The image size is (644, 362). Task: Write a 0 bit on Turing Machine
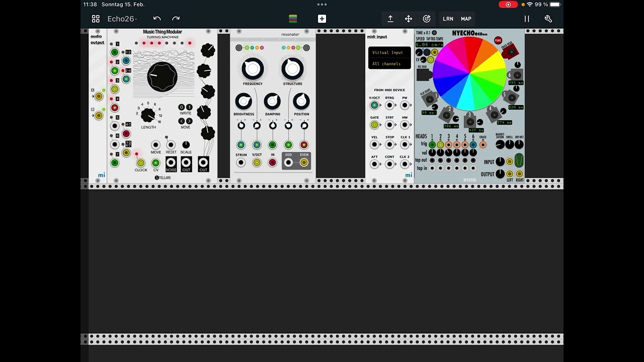(x=182, y=107)
